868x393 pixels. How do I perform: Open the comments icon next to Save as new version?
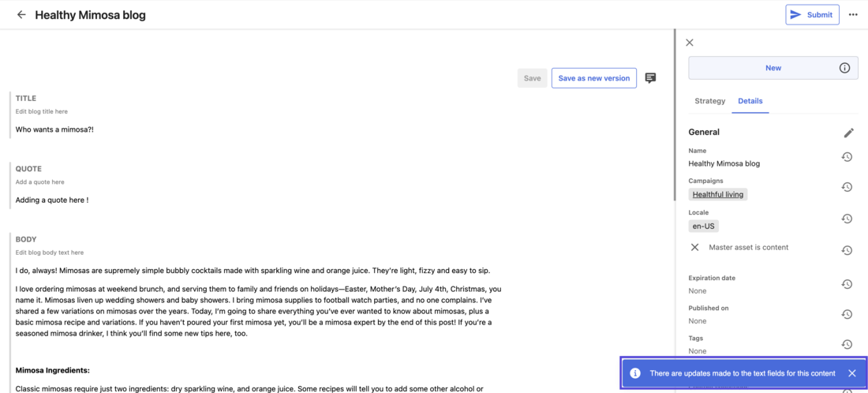(650, 78)
